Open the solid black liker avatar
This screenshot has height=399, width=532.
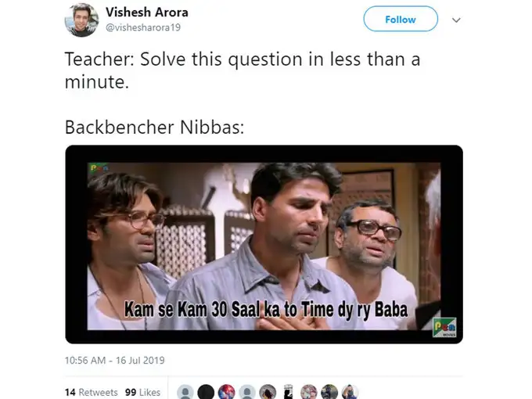(x=206, y=392)
